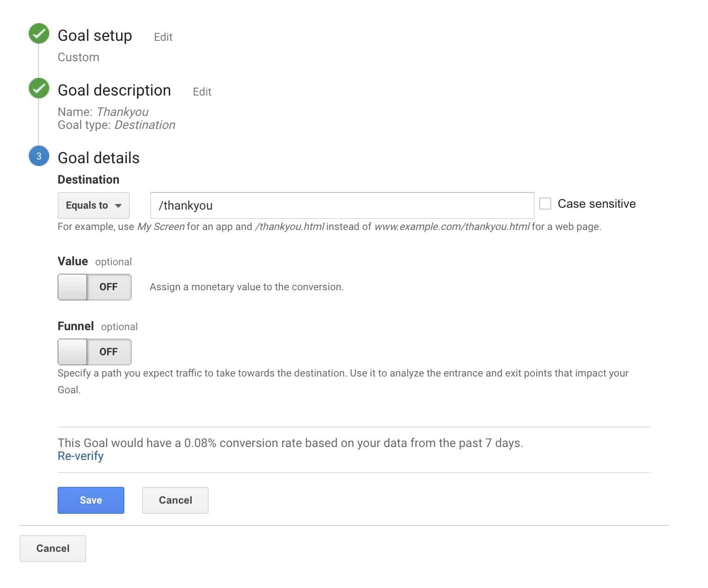Click the Custom label under Goal setup
The image size is (708, 588).
[x=78, y=57]
